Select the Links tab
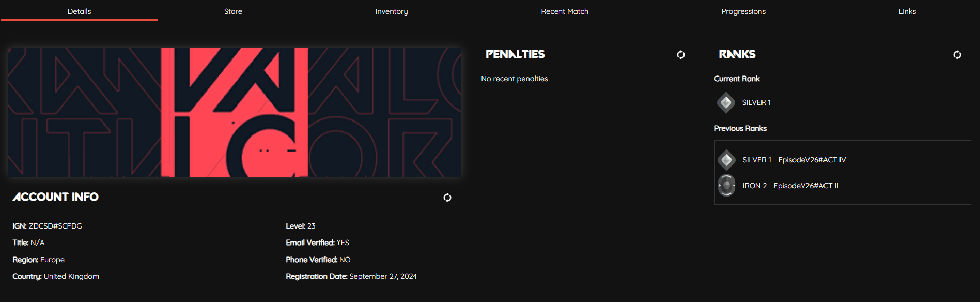Screen dimensions: 980x302 (907, 11)
